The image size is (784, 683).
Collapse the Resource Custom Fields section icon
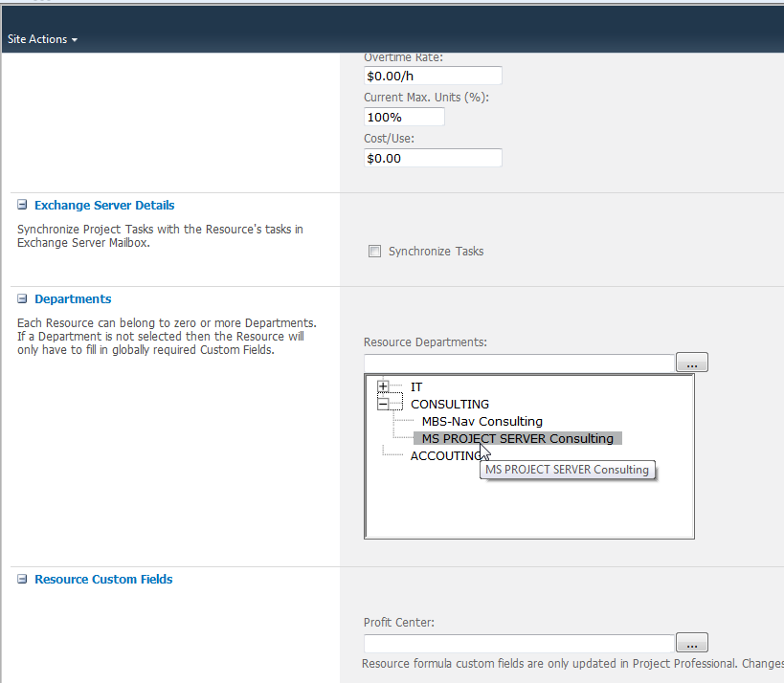pos(22,579)
